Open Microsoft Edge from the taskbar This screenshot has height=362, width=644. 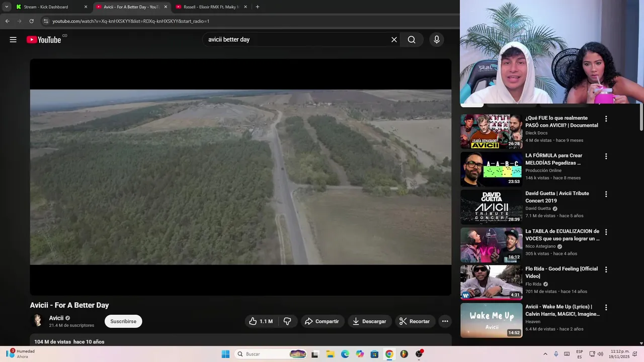[x=345, y=354]
